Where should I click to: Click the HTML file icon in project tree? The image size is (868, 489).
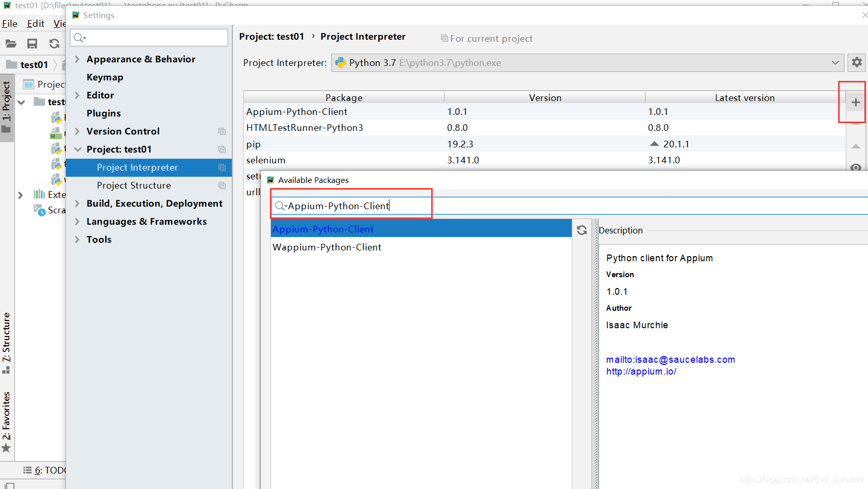56,133
